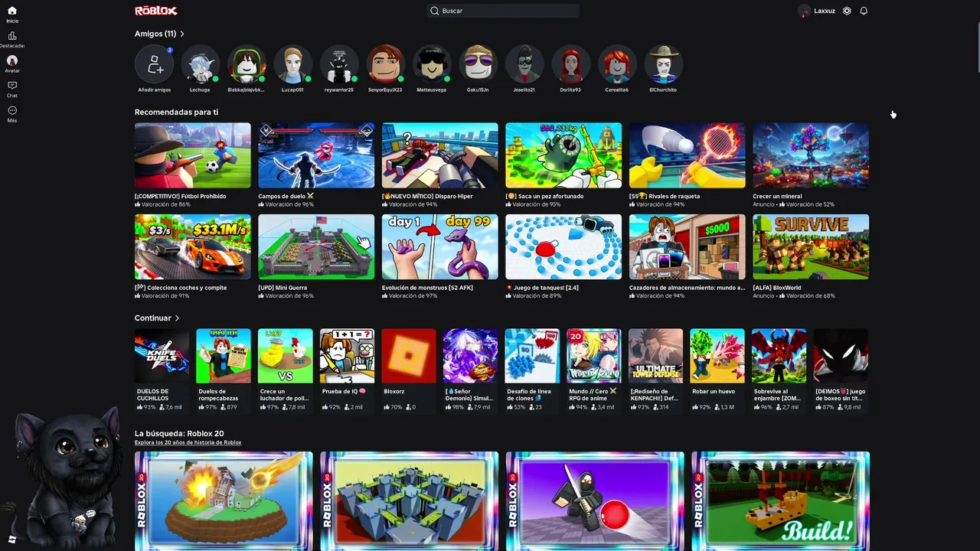The height and width of the screenshot is (551, 980).
Task: Open friend ElChurchito's avatar
Action: coord(663,64)
